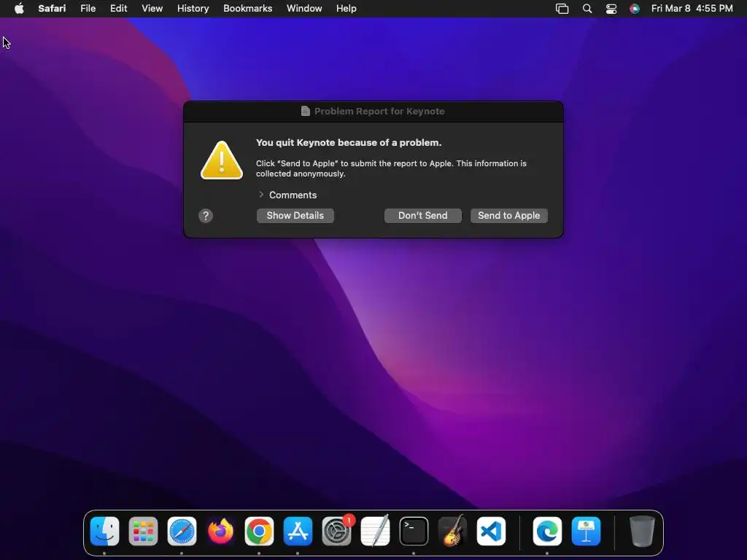Open Finder from the Dock
This screenshot has width=747, height=560.
tap(104, 531)
